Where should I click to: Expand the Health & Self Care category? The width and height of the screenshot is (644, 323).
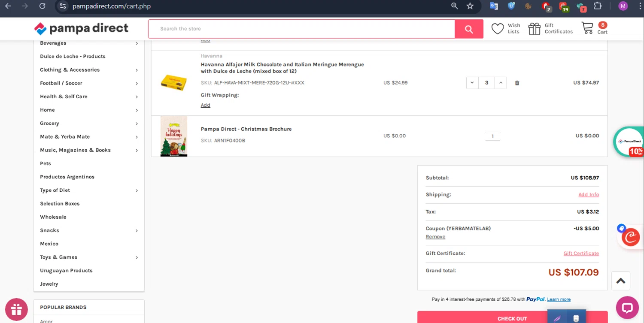click(x=137, y=97)
